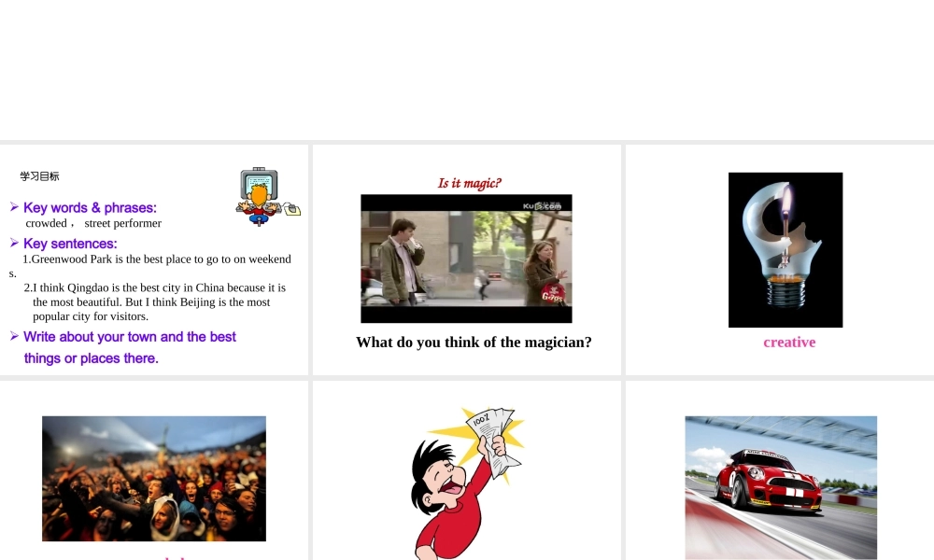Click the arrow bullet before Key words
Image resolution: width=934 pixels, height=560 pixels.
(x=14, y=206)
